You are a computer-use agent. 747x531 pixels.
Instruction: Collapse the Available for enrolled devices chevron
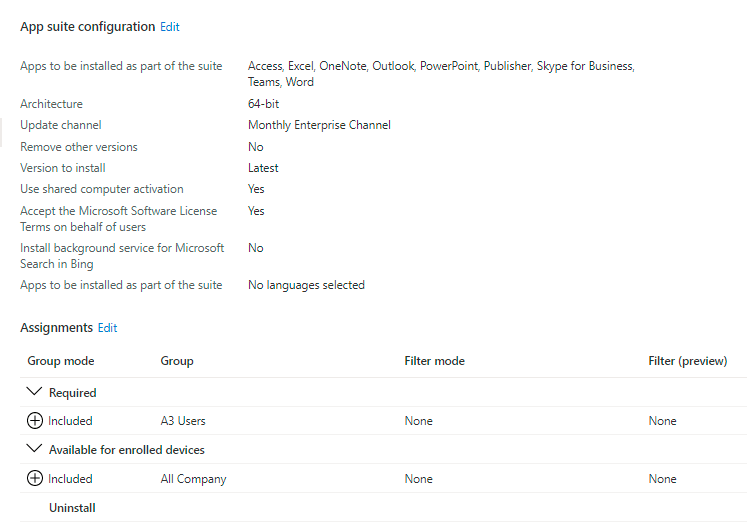coord(34,449)
